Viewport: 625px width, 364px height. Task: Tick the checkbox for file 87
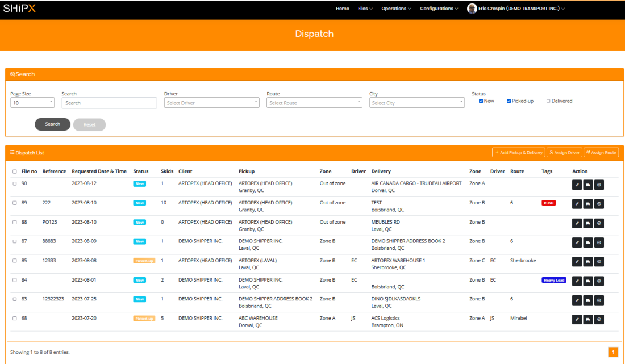pos(15,241)
